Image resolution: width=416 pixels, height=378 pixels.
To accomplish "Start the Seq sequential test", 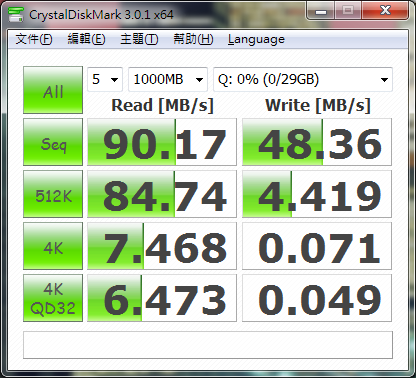I will [53, 142].
